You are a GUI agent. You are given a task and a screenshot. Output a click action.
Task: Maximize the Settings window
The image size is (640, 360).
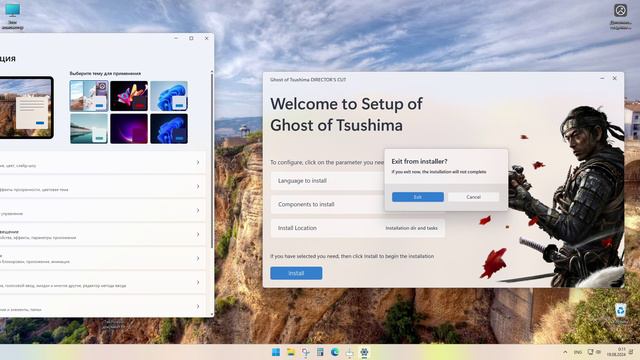pos(191,38)
